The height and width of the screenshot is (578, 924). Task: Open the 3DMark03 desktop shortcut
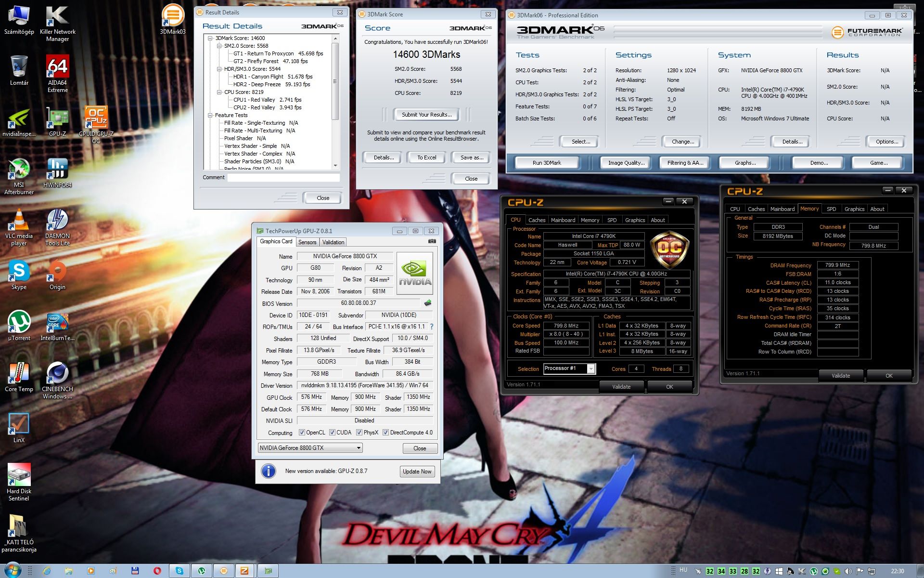tap(172, 19)
